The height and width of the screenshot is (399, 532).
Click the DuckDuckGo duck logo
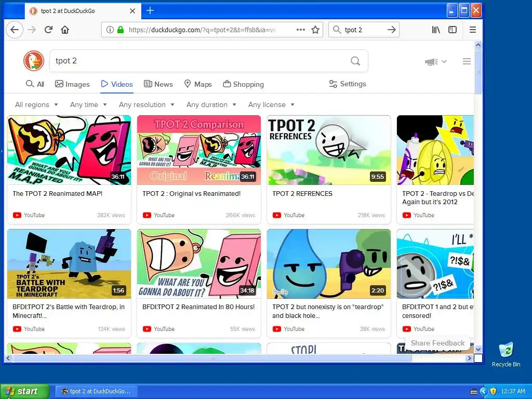34,61
